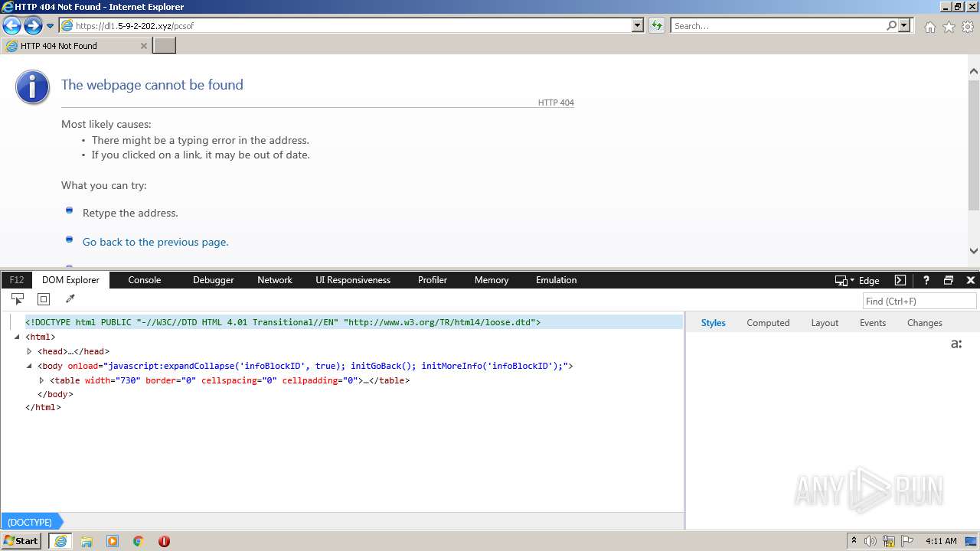Click the network tray icon
Image resolution: width=980 pixels, height=551 pixels.
[x=889, y=541]
